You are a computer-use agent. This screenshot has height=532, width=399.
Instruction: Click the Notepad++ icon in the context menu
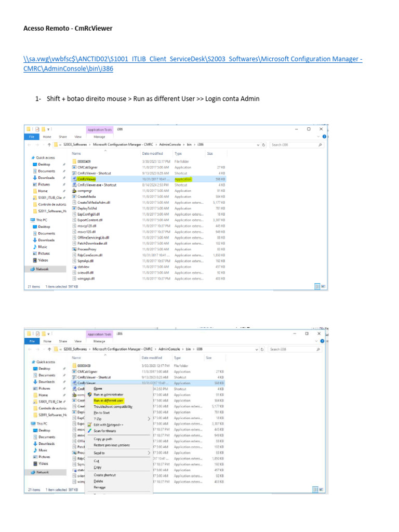coord(89,425)
